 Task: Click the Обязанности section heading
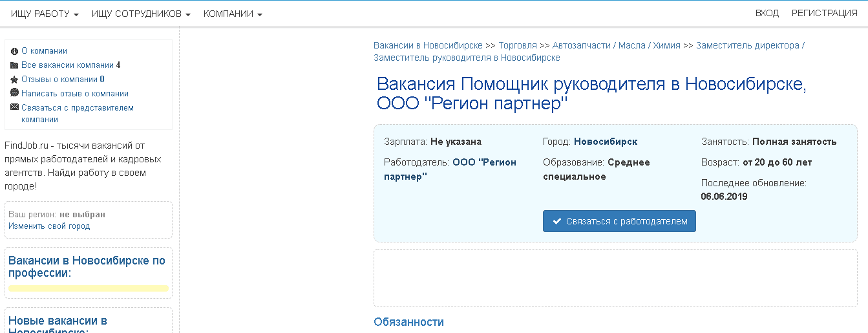[408, 322]
